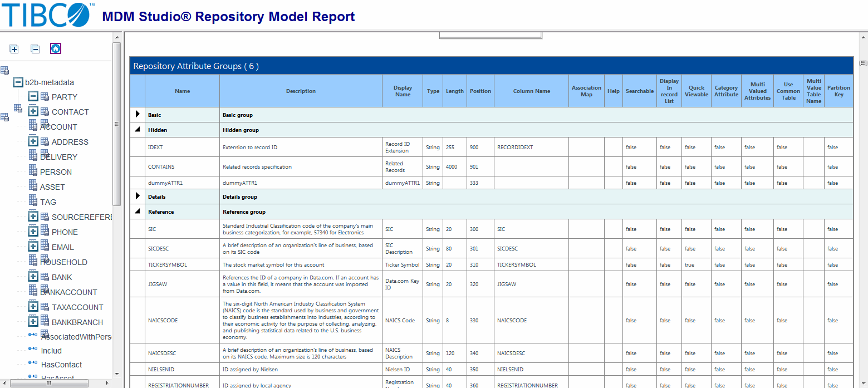
Task: Select the Includ relationship node
Action: [x=51, y=351]
